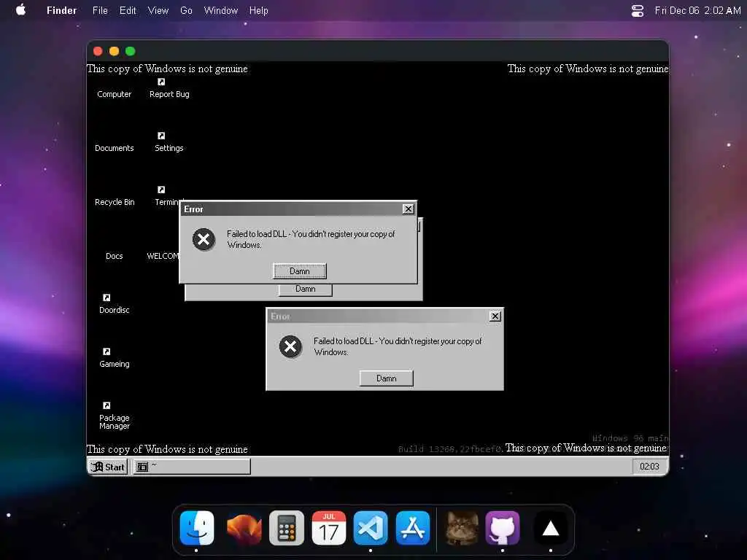Image resolution: width=747 pixels, height=560 pixels.
Task: Click the yellow minimize window button
Action: coord(114,51)
